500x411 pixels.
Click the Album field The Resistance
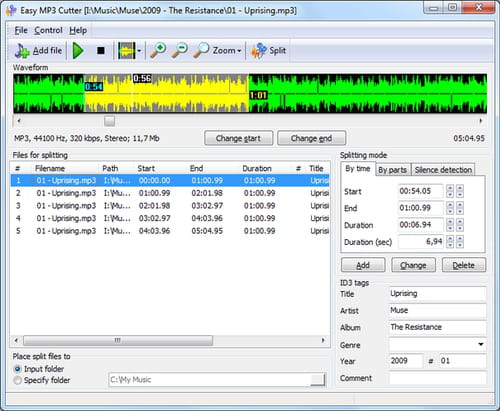(x=437, y=327)
